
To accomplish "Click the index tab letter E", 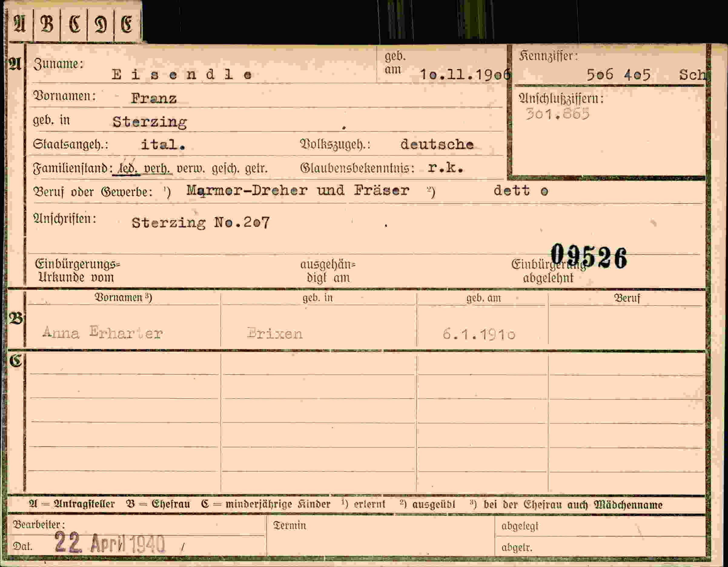I will coord(126,24).
